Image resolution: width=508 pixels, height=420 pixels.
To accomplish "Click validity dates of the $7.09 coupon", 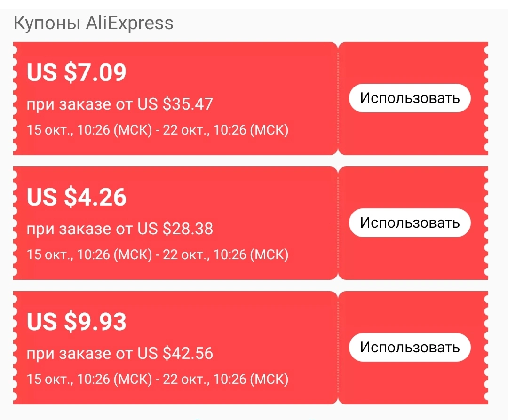I will pyautogui.click(x=158, y=130).
